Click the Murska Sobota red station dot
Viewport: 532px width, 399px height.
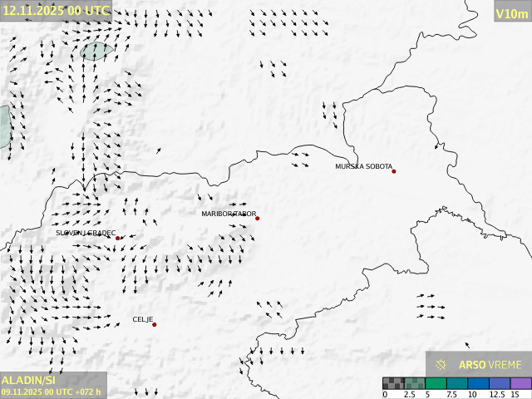394,171
